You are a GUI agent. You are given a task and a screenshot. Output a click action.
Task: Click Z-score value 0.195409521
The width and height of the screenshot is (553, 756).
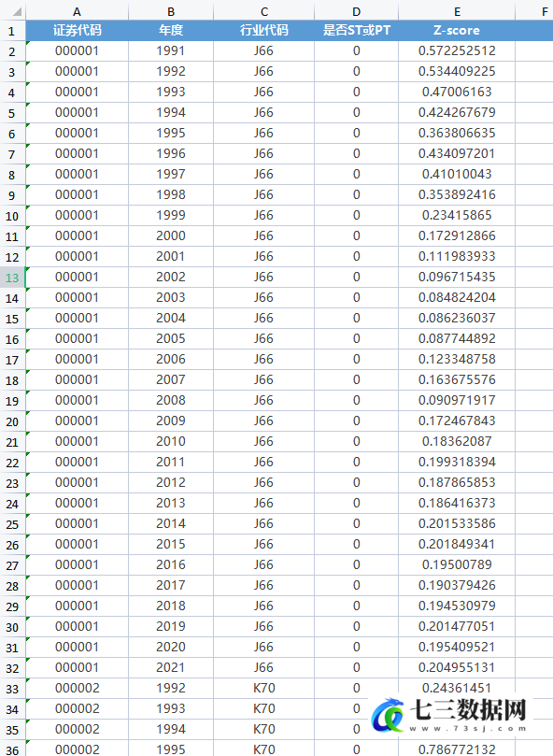(457, 647)
